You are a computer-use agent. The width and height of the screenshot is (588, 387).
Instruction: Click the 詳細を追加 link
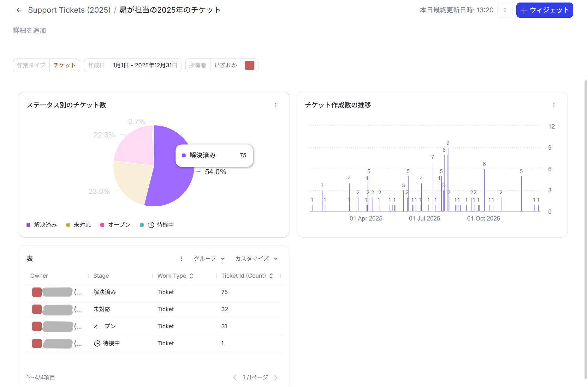[29, 30]
